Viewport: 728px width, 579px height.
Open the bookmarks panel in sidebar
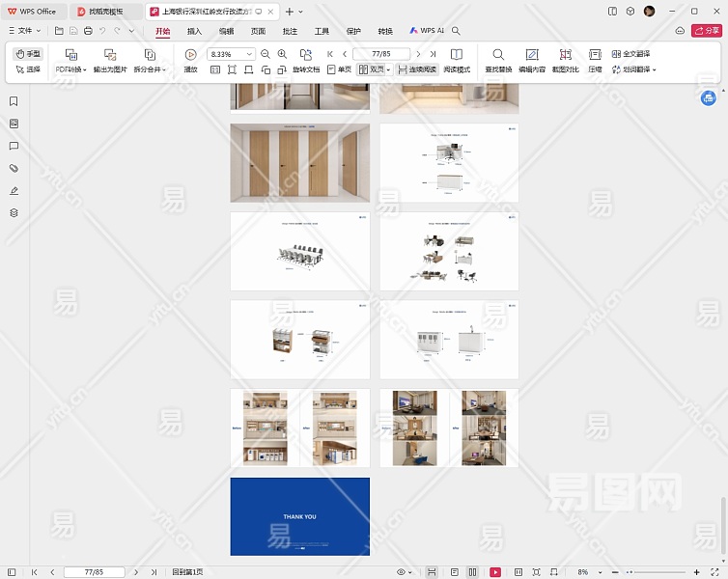14,101
